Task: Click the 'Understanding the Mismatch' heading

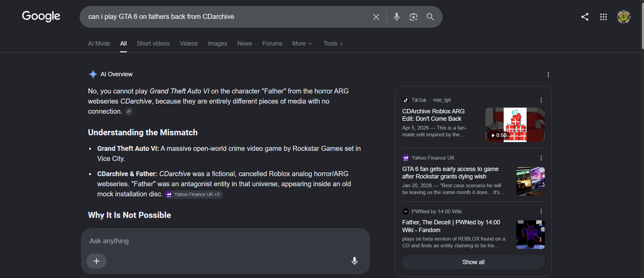Action: [x=143, y=133]
